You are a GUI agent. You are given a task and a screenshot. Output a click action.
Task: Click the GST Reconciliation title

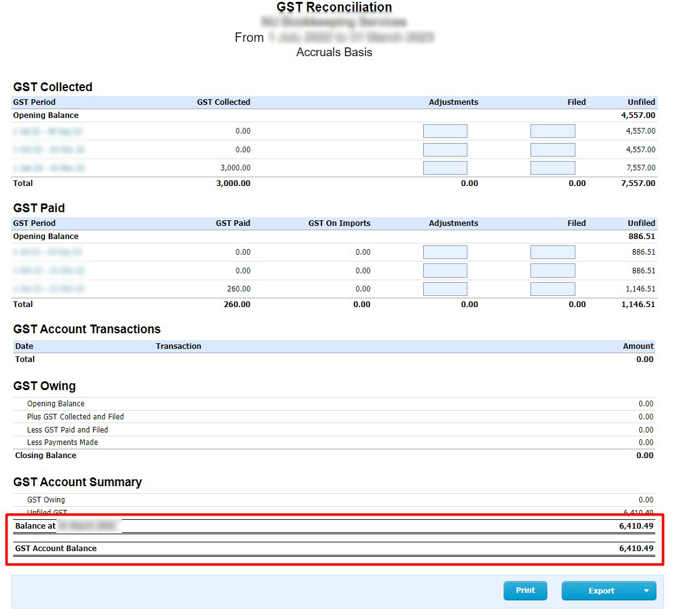pos(334,7)
